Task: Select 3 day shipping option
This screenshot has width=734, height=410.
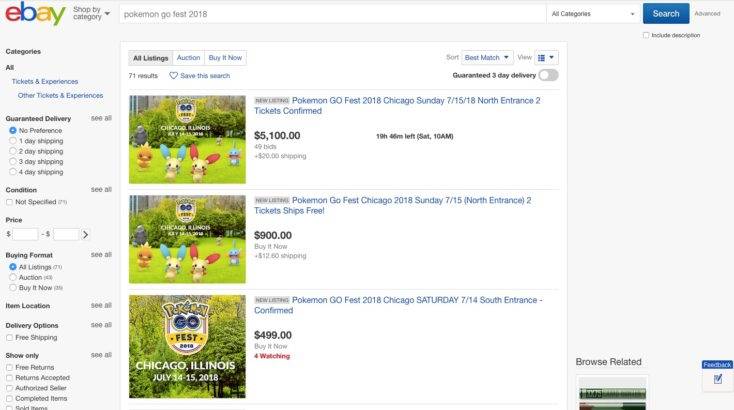Action: (x=13, y=161)
